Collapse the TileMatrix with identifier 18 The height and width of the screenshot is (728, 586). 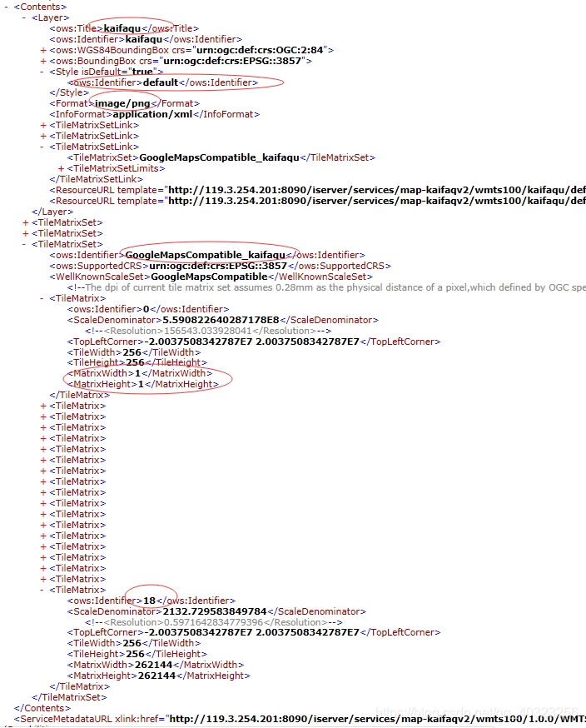42,590
